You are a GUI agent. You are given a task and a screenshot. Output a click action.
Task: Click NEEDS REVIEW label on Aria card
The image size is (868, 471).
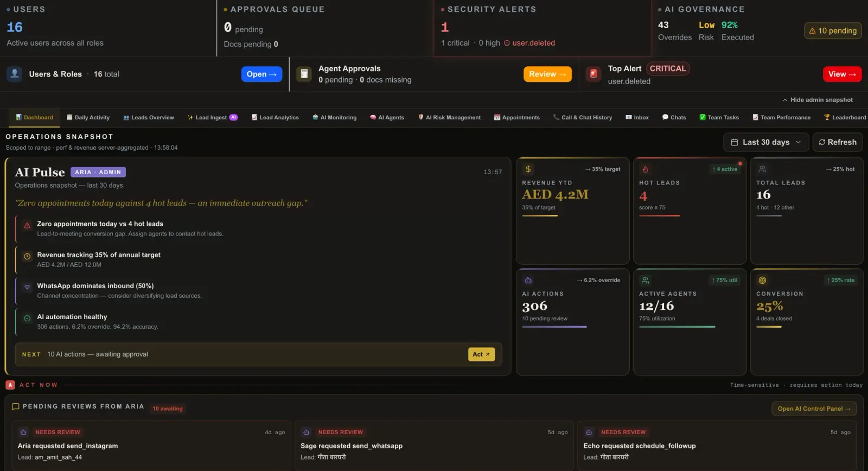point(58,432)
